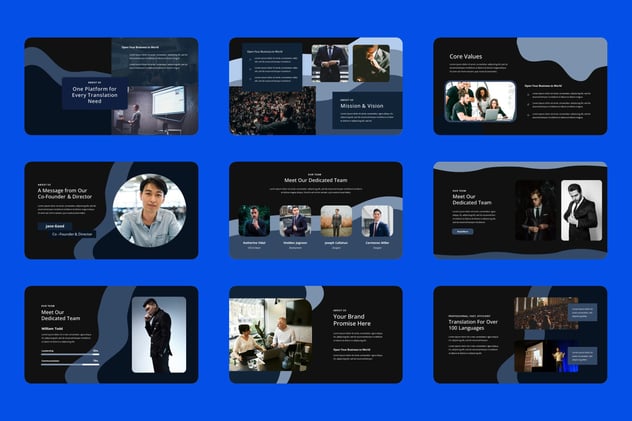Click 'Translation For Over 100 Languages' heading
Viewport: 632px width, 421px height.
473,325
